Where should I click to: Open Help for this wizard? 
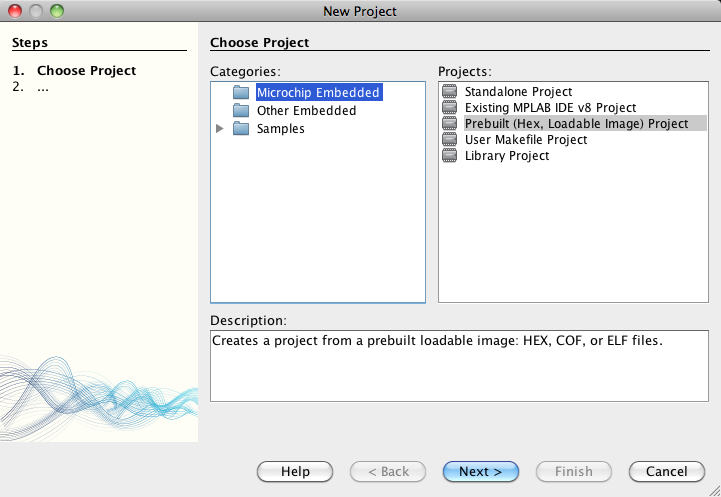tap(295, 471)
